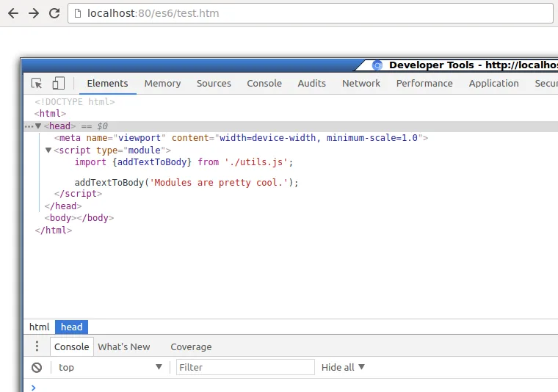The image size is (558, 392).
Task: Open the Memory tab
Action: [162, 83]
